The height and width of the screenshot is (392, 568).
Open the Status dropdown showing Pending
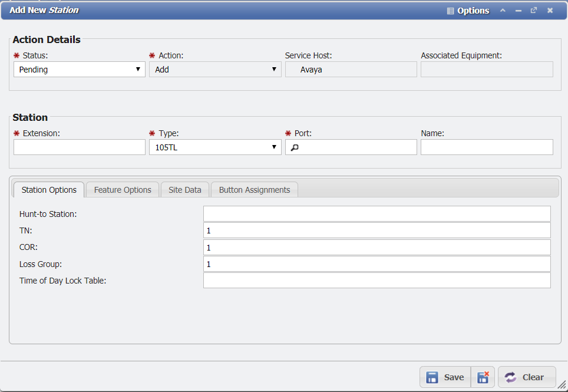[x=79, y=69]
